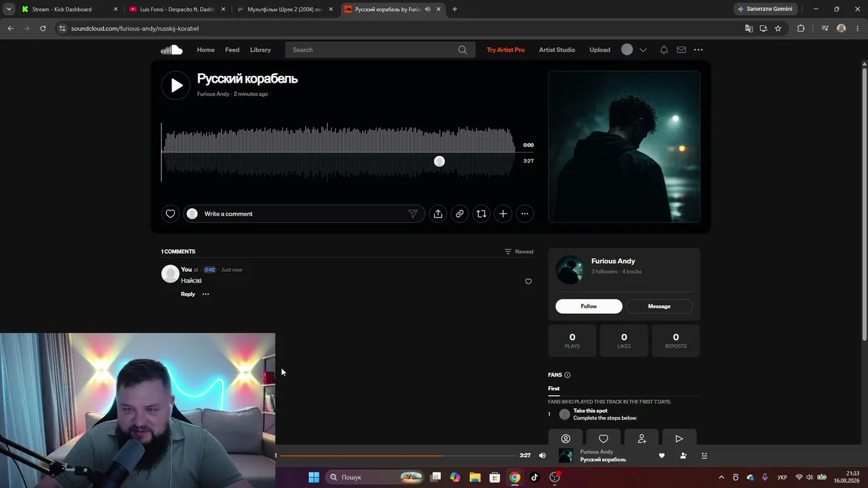Open the next-up queue in player

(704, 455)
